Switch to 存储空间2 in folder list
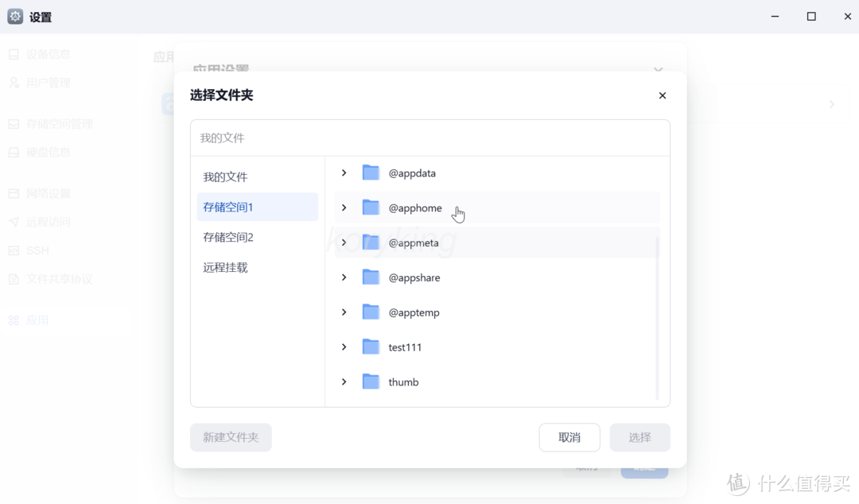This screenshot has height=504, width=859. pos(225,236)
